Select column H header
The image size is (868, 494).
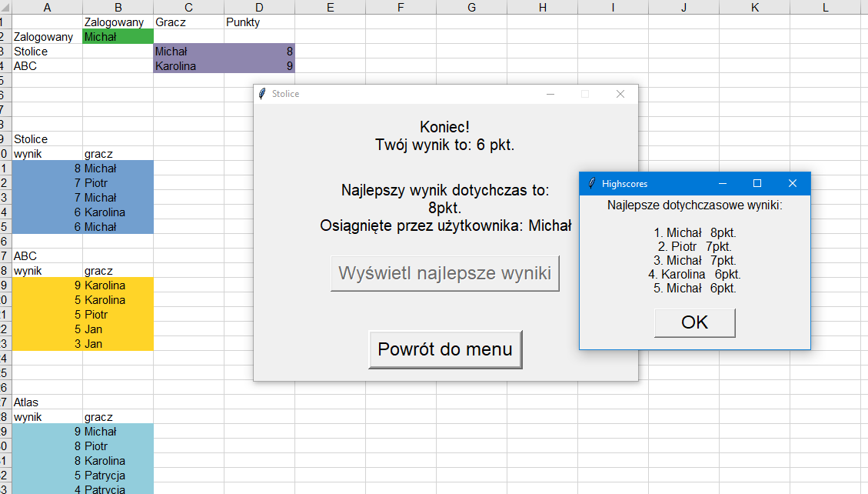click(542, 8)
